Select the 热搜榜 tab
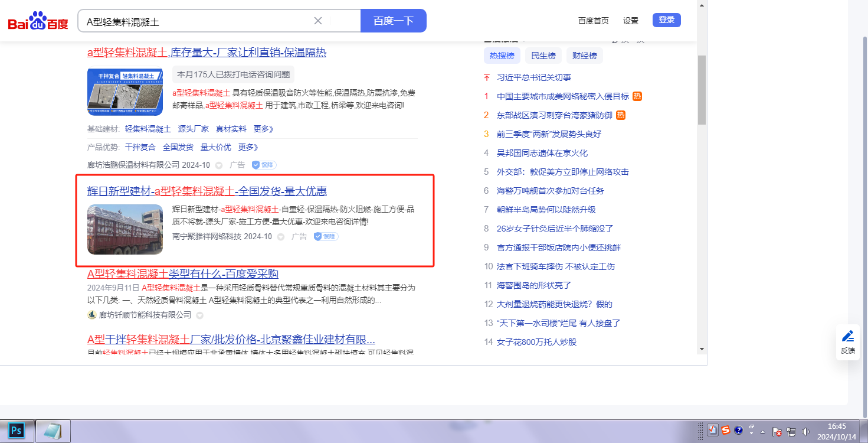 pyautogui.click(x=502, y=56)
